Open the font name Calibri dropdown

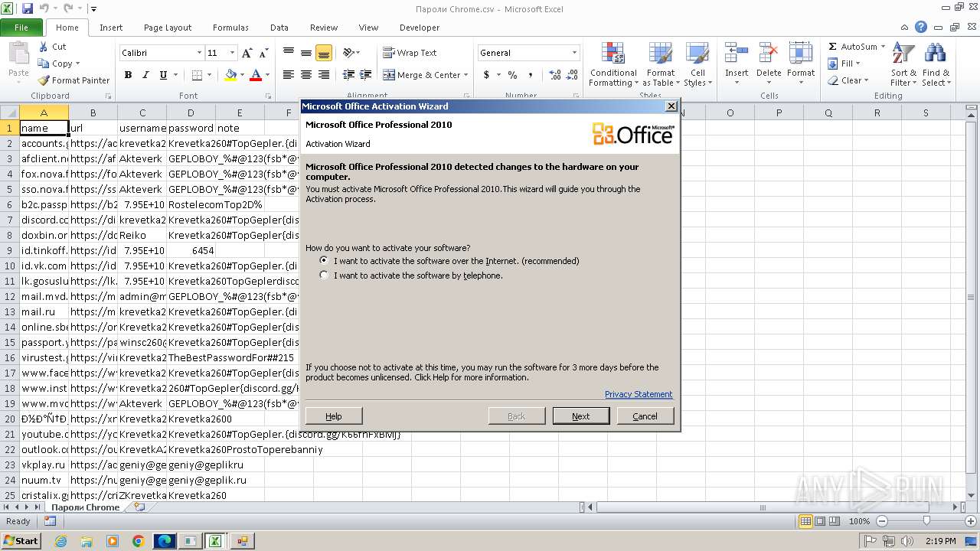click(199, 53)
